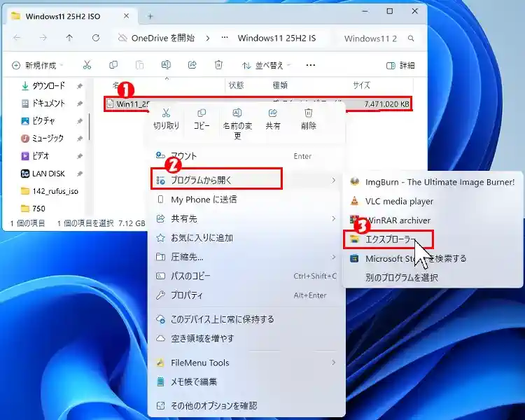The width and height of the screenshot is (525, 420).
Task: Click お気に入りに追加
Action: click(246, 238)
